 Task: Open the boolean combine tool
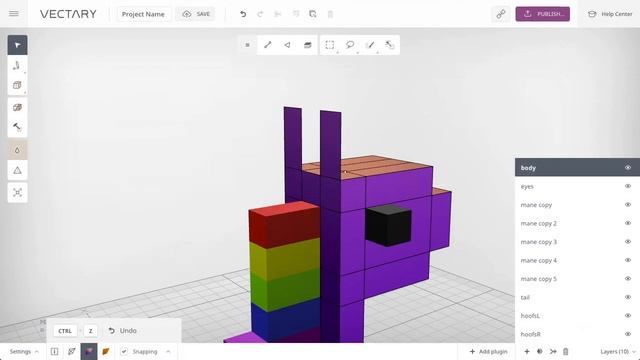tap(17, 107)
